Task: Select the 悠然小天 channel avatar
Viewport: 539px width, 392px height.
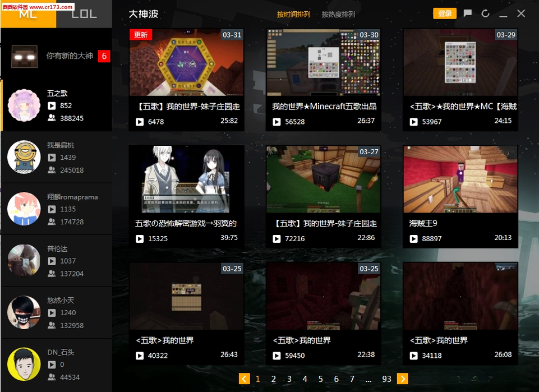Action: click(24, 312)
